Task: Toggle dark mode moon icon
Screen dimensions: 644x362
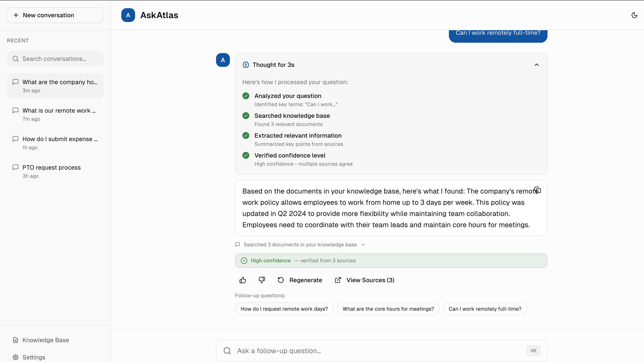Action: pyautogui.click(x=634, y=15)
